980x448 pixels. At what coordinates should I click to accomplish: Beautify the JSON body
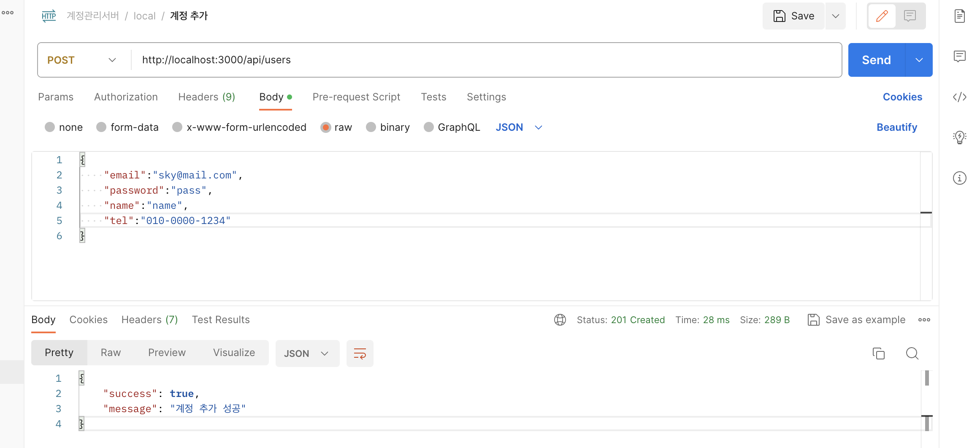coord(897,127)
